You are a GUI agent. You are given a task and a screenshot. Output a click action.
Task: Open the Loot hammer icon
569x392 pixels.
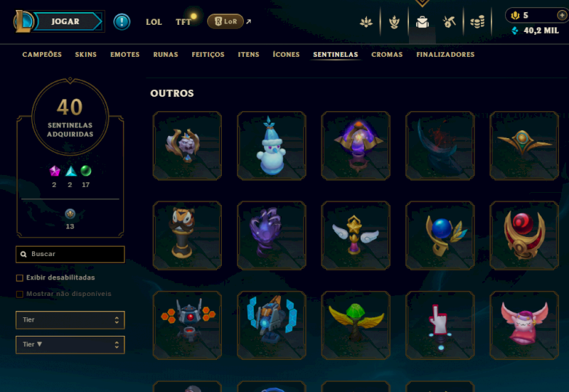tap(450, 23)
